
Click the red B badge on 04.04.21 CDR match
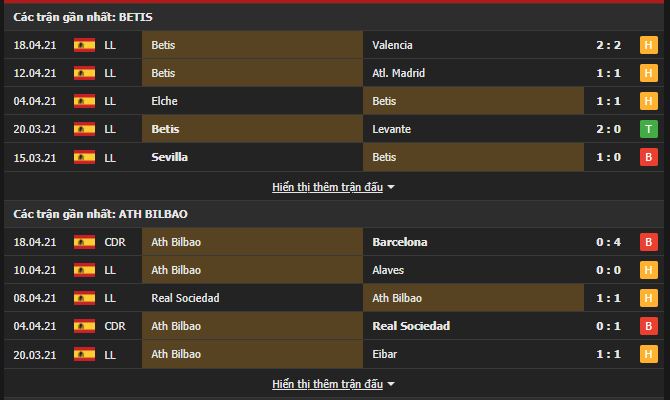pyautogui.click(x=648, y=326)
